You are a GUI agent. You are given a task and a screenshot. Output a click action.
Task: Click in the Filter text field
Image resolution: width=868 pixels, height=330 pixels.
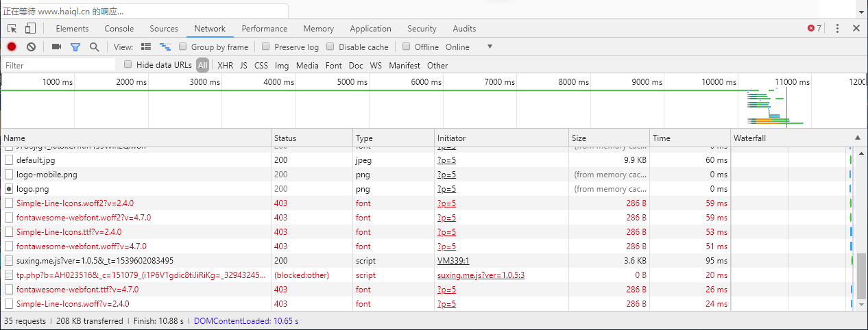click(58, 66)
